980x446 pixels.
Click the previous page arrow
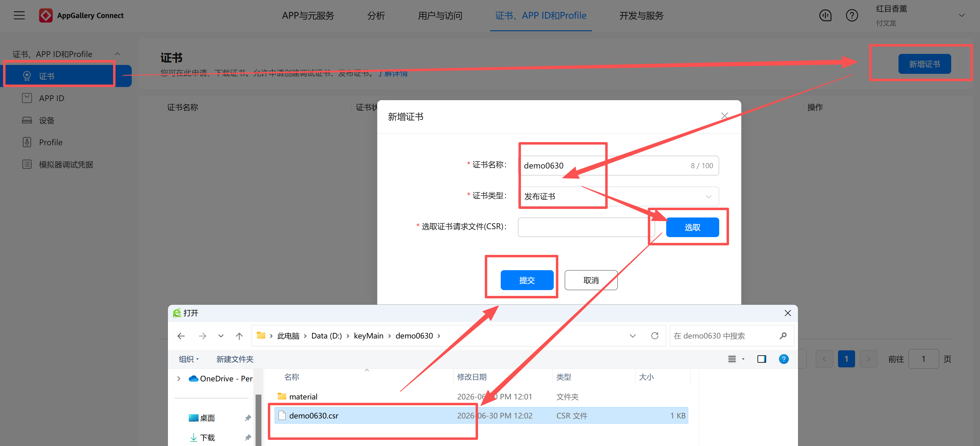[824, 359]
